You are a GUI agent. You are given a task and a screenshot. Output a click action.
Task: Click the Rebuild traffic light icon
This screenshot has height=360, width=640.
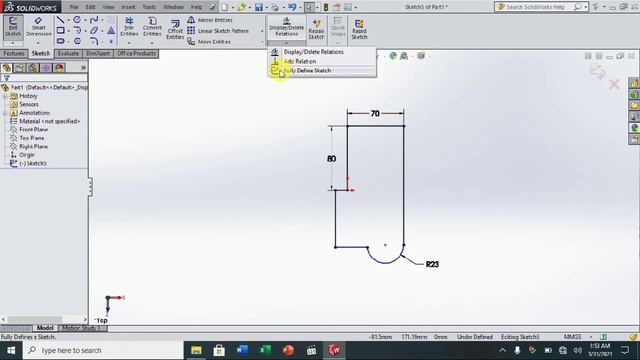pos(326,7)
